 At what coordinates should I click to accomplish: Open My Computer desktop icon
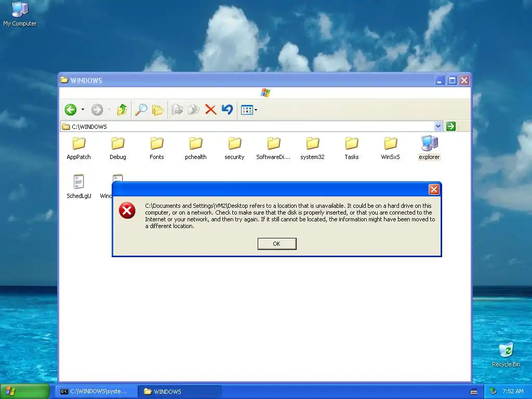click(20, 14)
